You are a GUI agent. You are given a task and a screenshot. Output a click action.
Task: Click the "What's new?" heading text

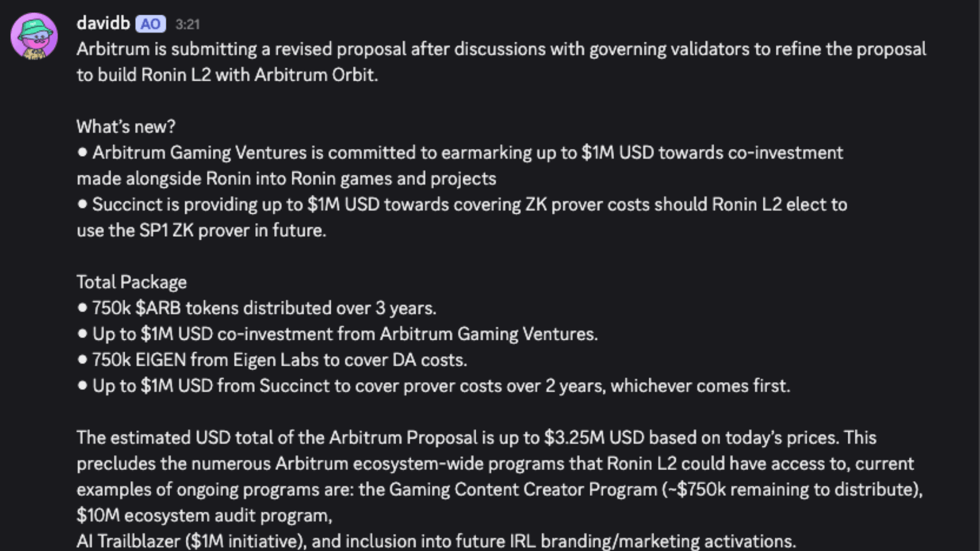[x=126, y=127]
